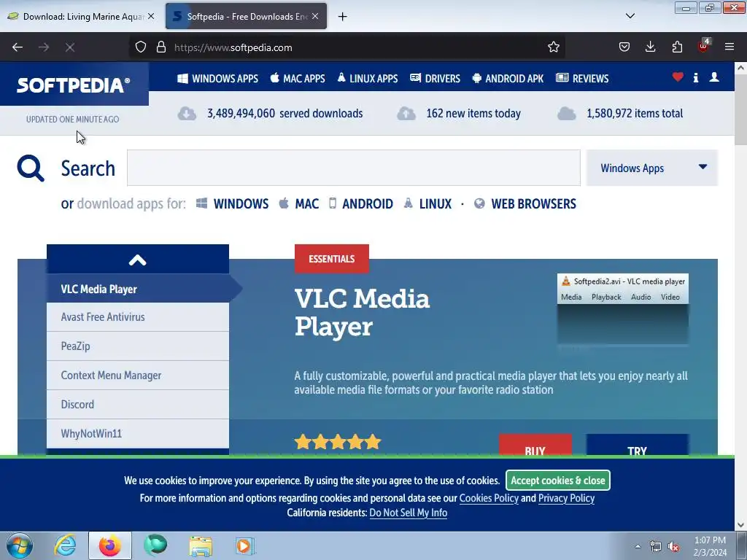Click the VLC screenshot thumbnail
Viewport: 747px width, 560px height.
623,308
